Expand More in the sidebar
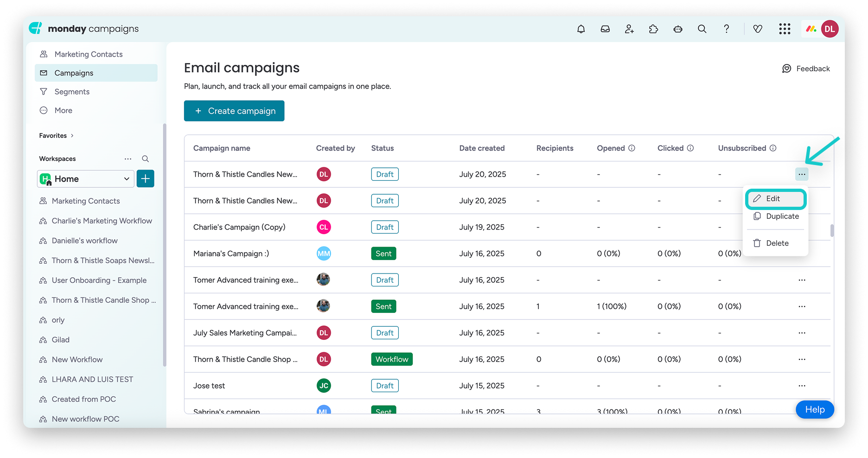 (96, 110)
